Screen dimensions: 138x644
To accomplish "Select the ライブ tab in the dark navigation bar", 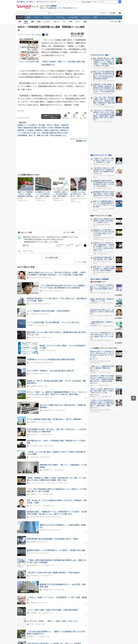I will coord(37,17).
